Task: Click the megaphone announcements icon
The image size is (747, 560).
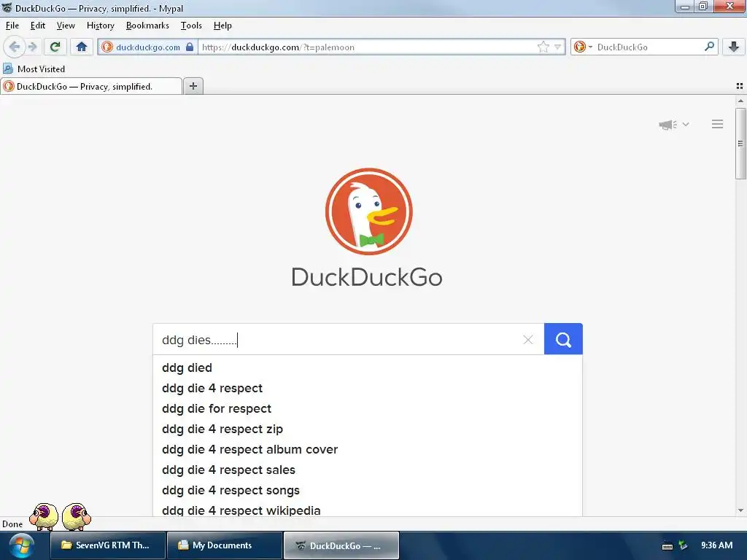Action: point(667,125)
